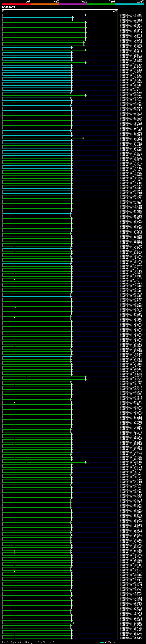This screenshot has height=644, width=146.
Task: Select hit label UniRef100_Q69X42
Action: [x=131, y=37]
